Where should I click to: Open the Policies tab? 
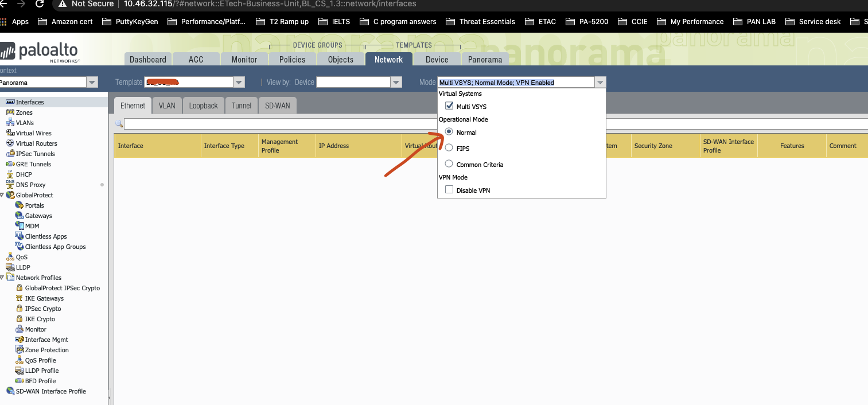pyautogui.click(x=293, y=59)
